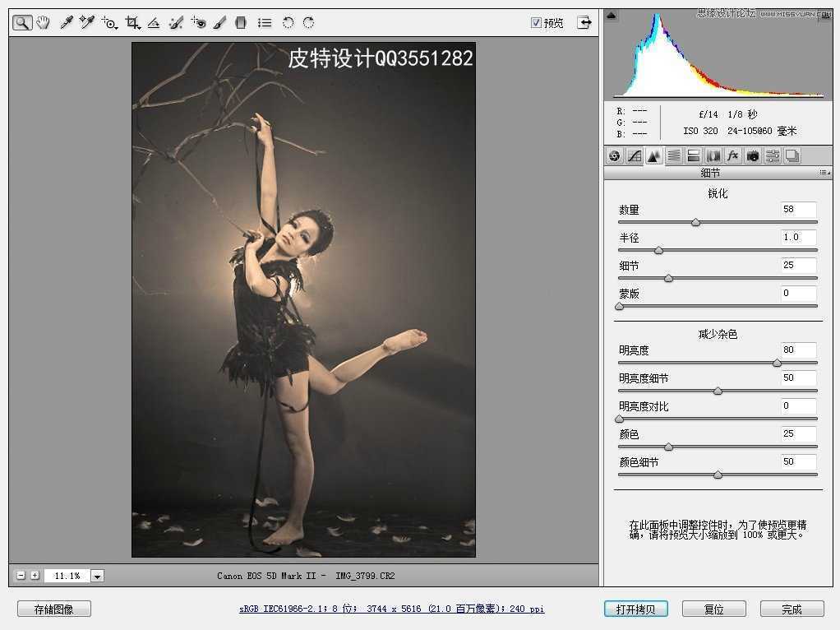Click the 半径 value field showing 1.0

pyautogui.click(x=798, y=237)
